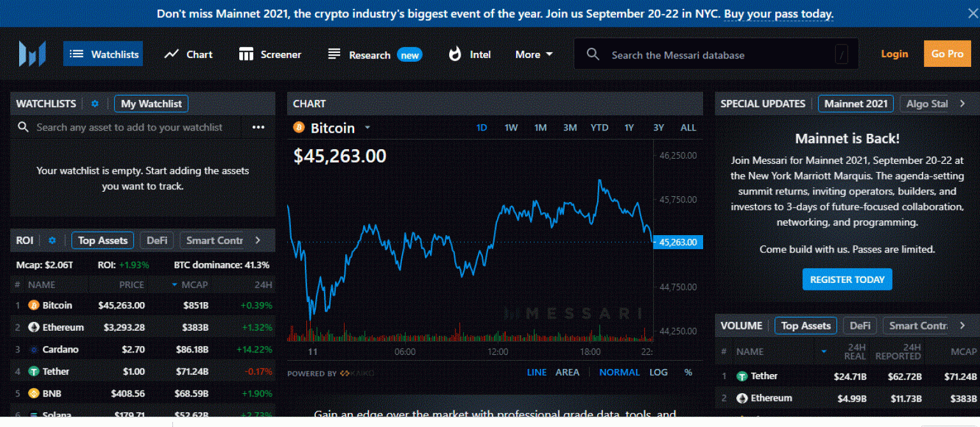Expand the More menu in navigation
The image size is (980, 427).
point(534,55)
